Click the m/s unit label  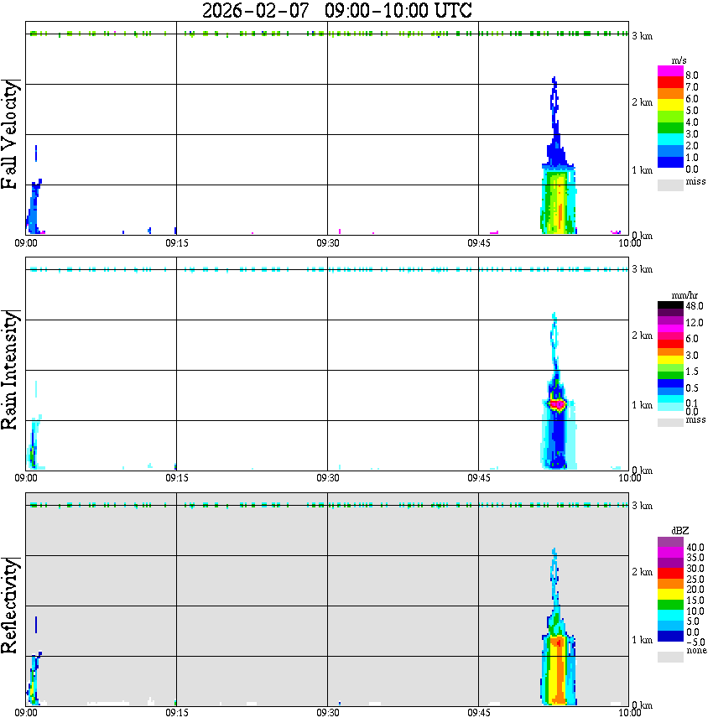click(x=679, y=61)
